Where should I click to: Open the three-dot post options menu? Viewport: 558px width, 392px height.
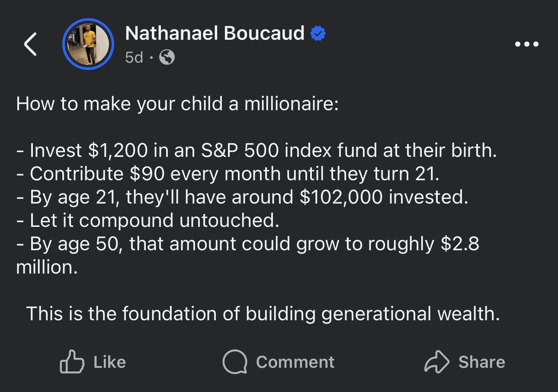point(526,44)
